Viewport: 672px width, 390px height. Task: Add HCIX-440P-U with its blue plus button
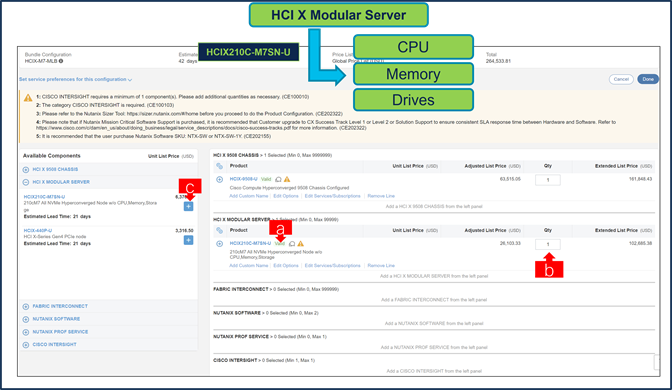click(188, 240)
